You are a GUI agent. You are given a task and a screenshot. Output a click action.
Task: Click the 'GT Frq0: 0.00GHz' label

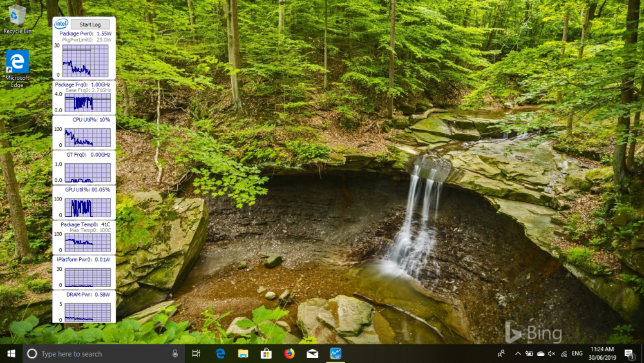coord(88,155)
